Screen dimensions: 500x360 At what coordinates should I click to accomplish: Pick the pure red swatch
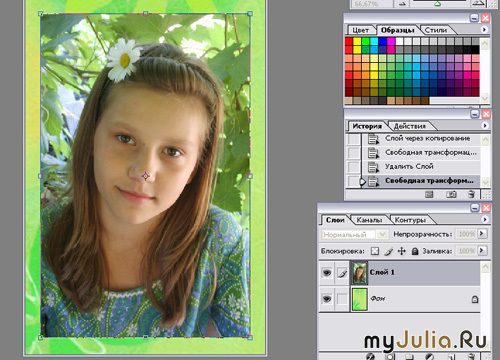(349, 41)
